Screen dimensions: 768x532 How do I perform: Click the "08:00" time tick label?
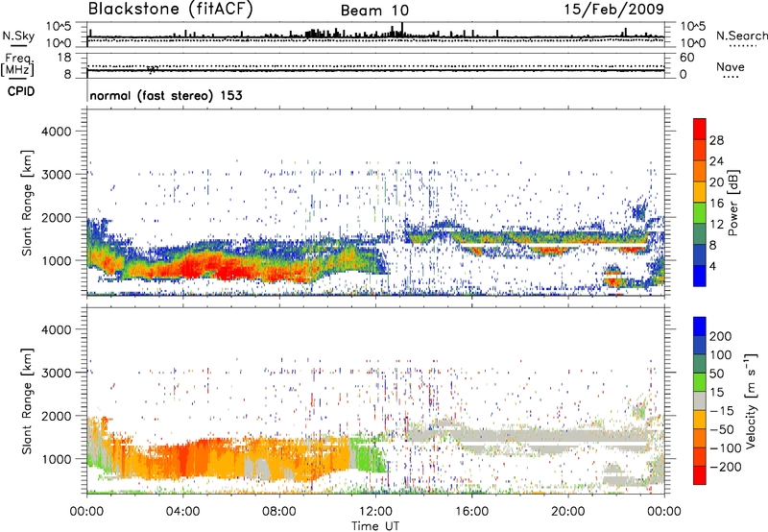tap(279, 512)
